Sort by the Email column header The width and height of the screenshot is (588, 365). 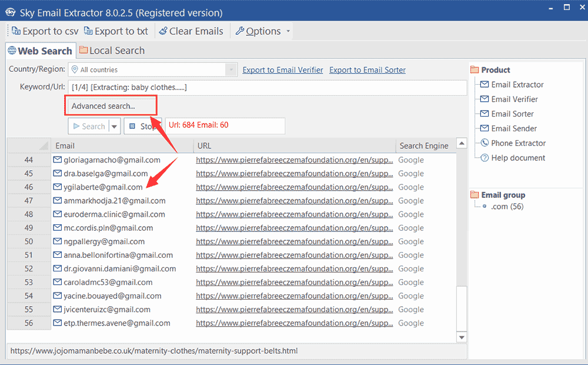click(x=122, y=145)
